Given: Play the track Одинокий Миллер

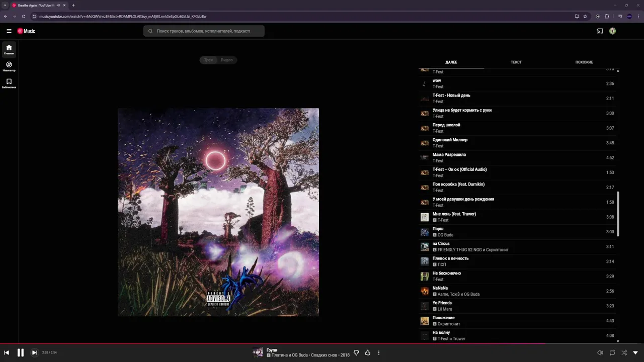Looking at the screenshot, I should (517, 143).
